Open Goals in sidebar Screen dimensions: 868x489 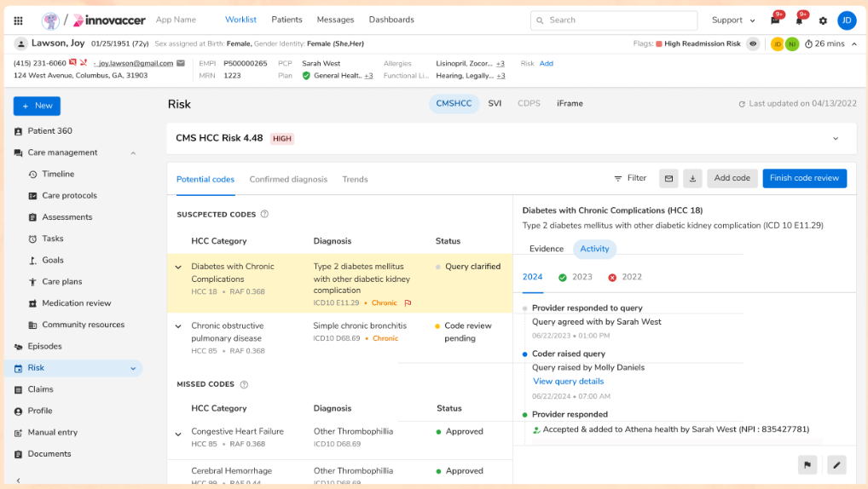tap(53, 261)
